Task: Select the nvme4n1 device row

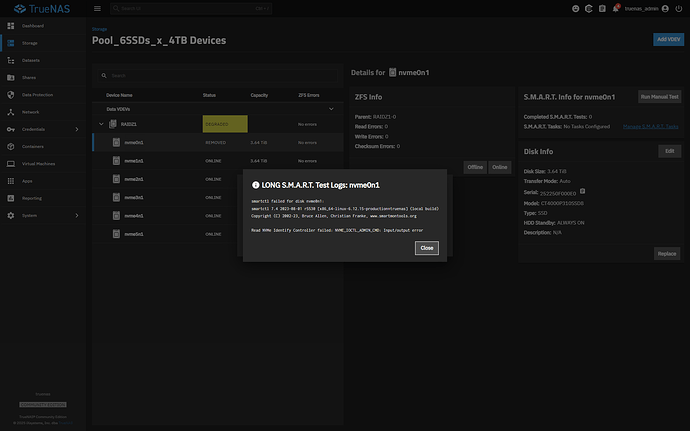Action: pyautogui.click(x=218, y=216)
